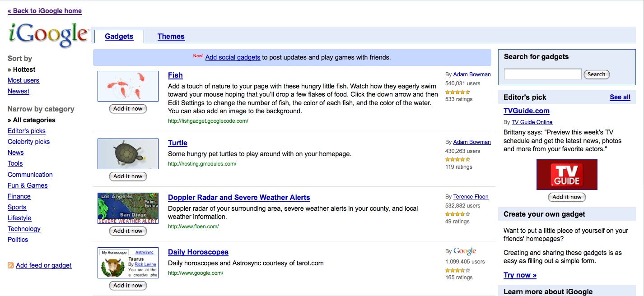
Task: Sort gadgets by Most users
Action: click(23, 80)
